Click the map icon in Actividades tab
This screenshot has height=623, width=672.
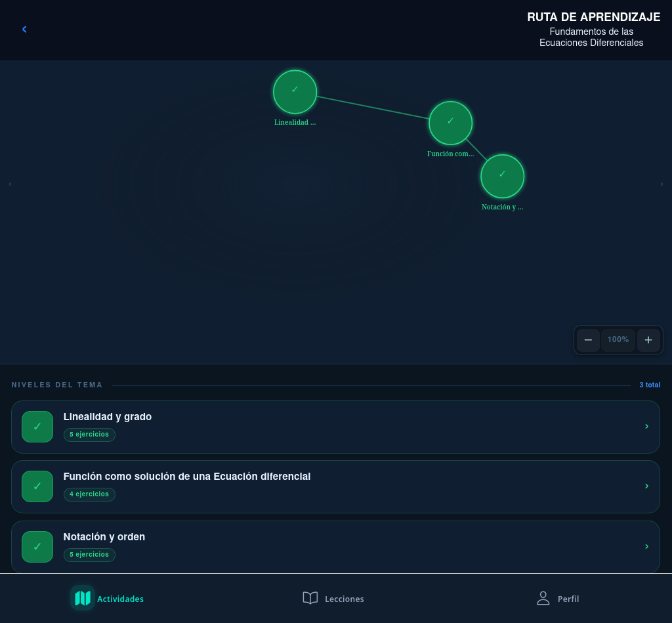[x=83, y=598]
